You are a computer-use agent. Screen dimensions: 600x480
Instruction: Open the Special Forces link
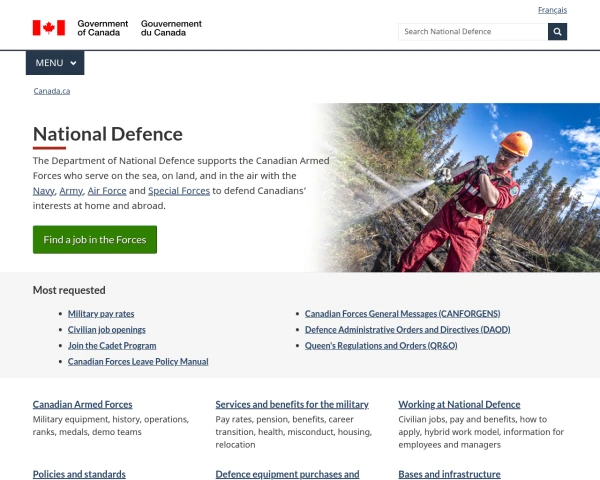click(x=179, y=191)
